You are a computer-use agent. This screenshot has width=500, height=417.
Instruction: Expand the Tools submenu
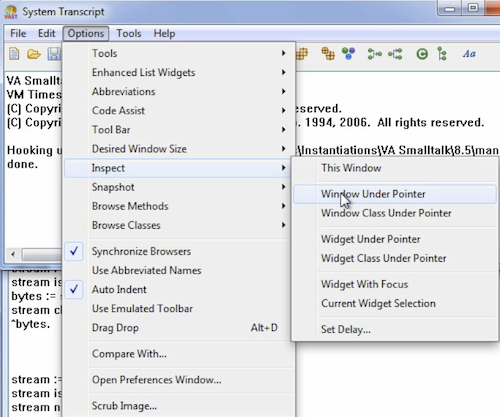[x=178, y=53]
